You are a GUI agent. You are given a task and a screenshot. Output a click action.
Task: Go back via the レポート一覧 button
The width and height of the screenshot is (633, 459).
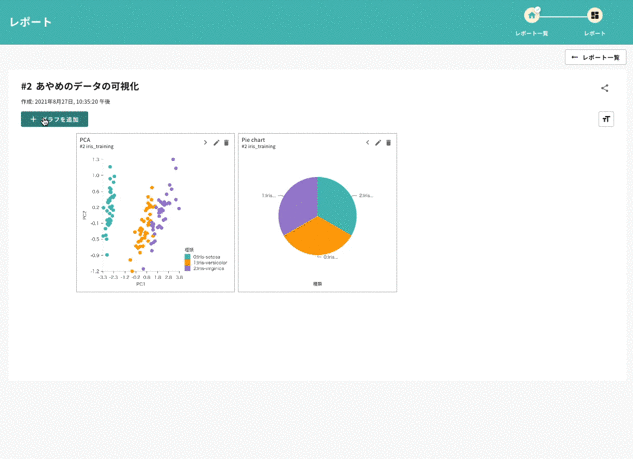tap(595, 58)
